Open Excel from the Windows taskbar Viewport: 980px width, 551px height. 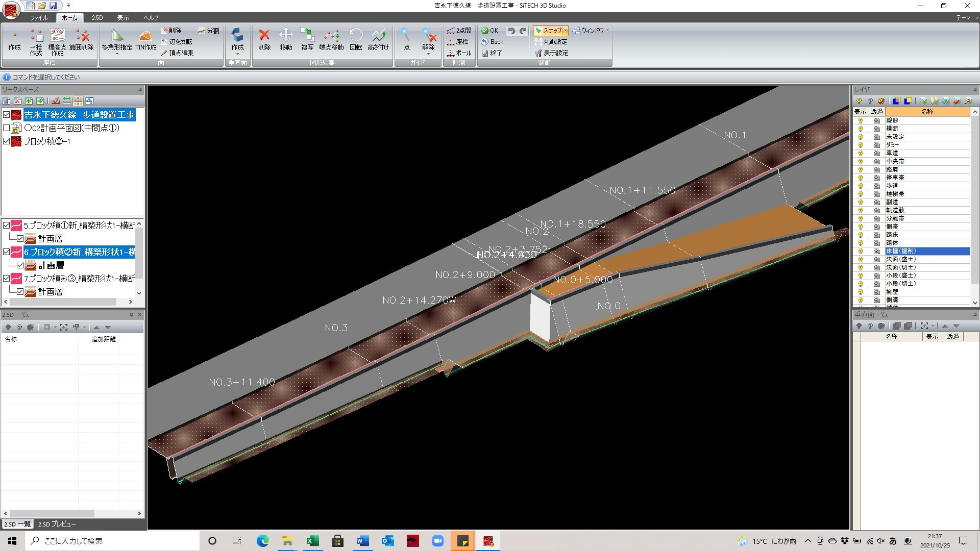click(312, 541)
